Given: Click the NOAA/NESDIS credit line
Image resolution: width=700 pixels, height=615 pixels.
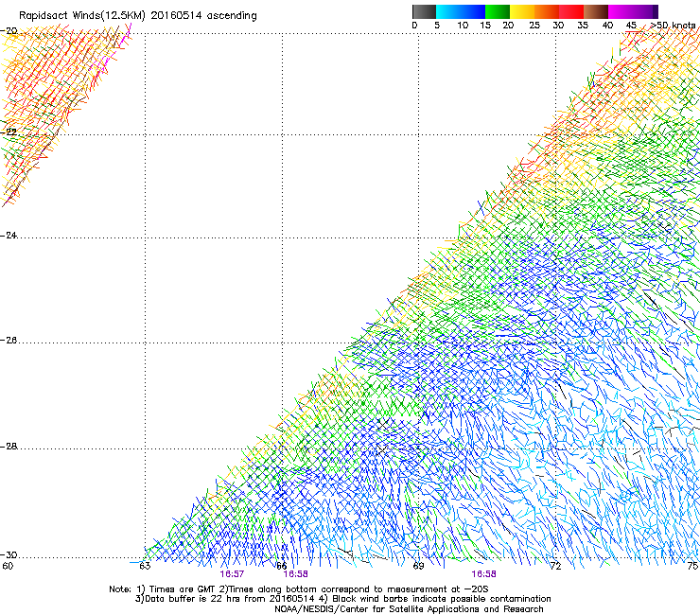Looking at the screenshot, I should tap(409, 609).
